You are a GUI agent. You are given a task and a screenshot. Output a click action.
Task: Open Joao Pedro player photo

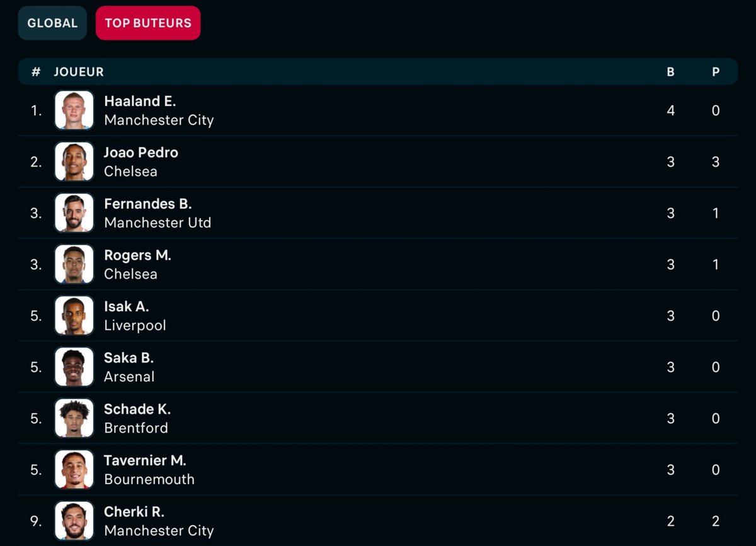[x=74, y=161]
